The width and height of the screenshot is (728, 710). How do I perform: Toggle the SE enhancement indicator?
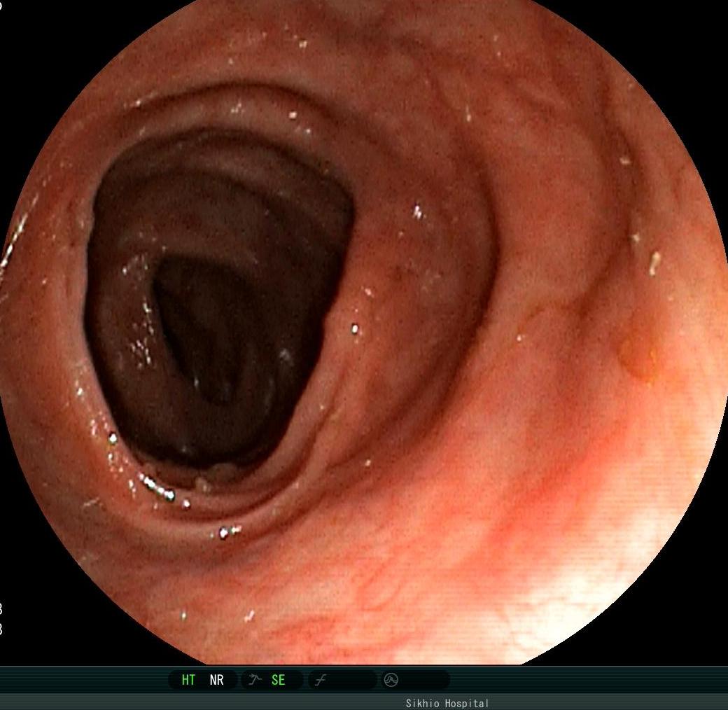pos(278,680)
